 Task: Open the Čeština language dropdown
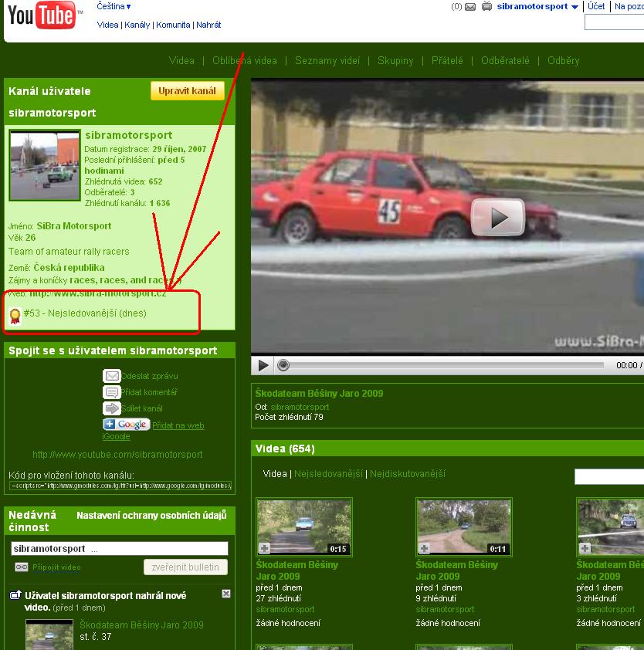click(x=114, y=6)
